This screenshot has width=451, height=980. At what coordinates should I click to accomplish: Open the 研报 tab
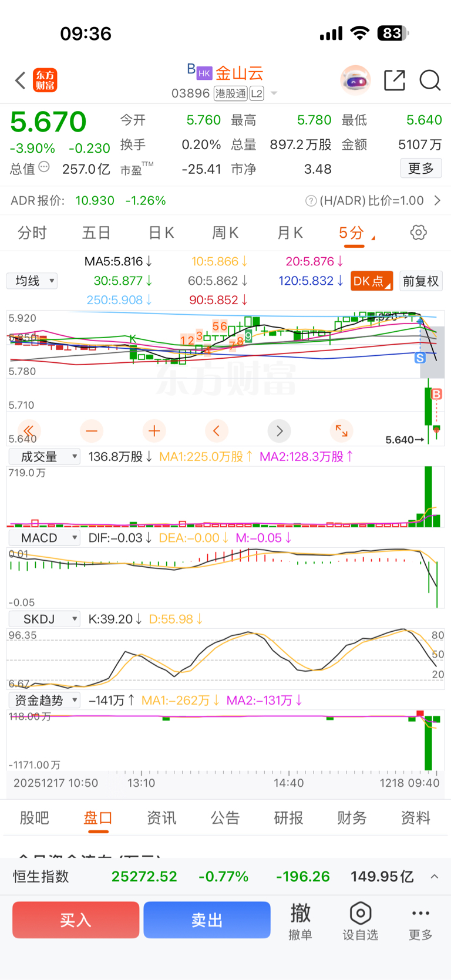(x=288, y=818)
